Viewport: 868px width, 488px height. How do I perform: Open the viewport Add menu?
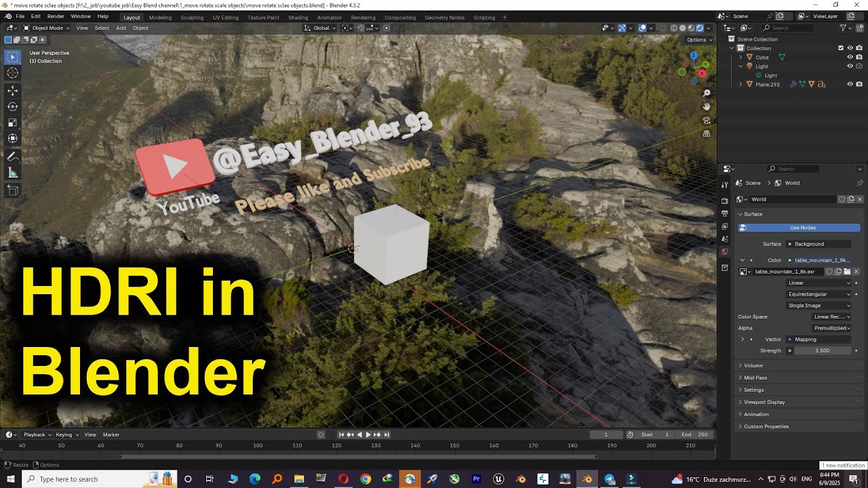(121, 28)
